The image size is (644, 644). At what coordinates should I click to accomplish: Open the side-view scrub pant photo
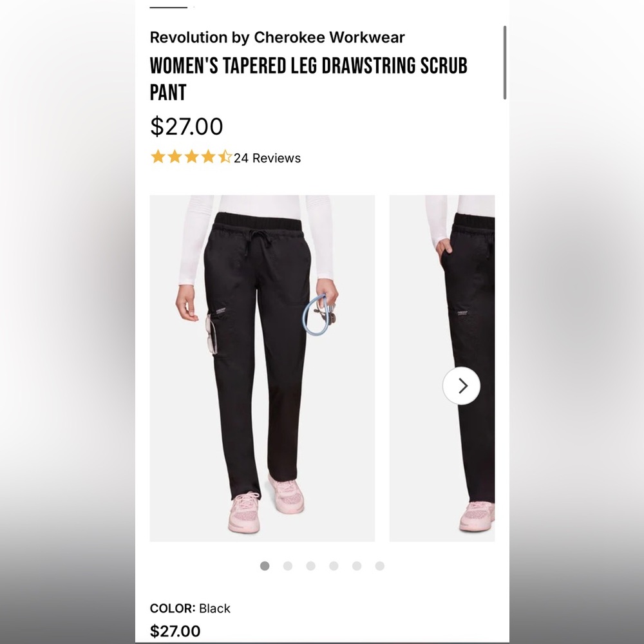point(442,368)
